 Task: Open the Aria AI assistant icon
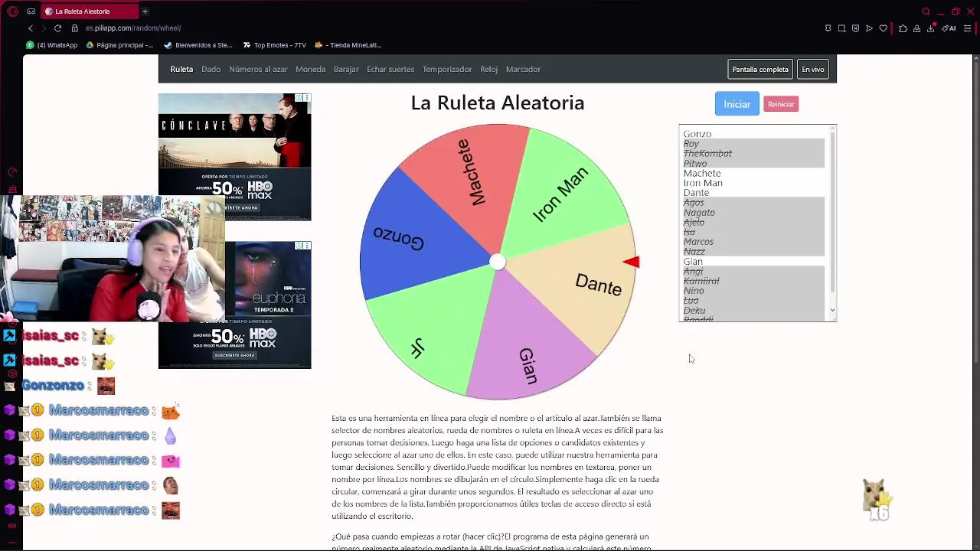949,28
